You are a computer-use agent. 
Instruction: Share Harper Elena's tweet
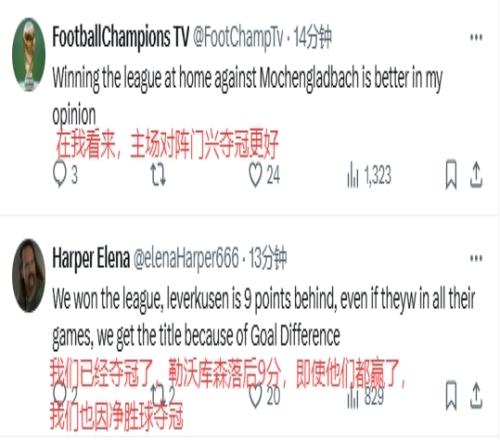476,395
